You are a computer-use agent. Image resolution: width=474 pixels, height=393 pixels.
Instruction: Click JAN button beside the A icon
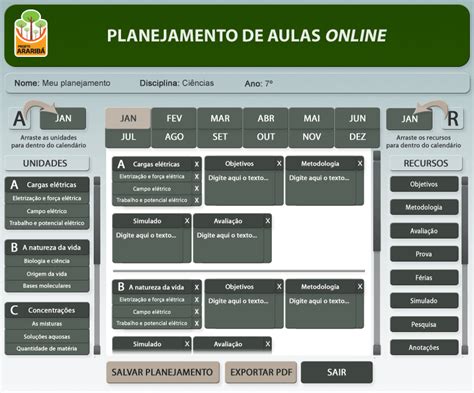pyautogui.click(x=63, y=118)
